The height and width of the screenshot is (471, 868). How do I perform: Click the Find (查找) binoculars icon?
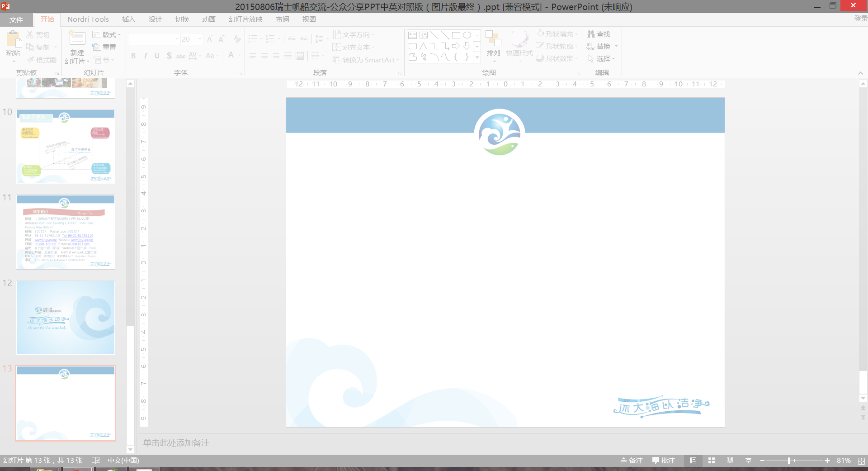tap(591, 34)
